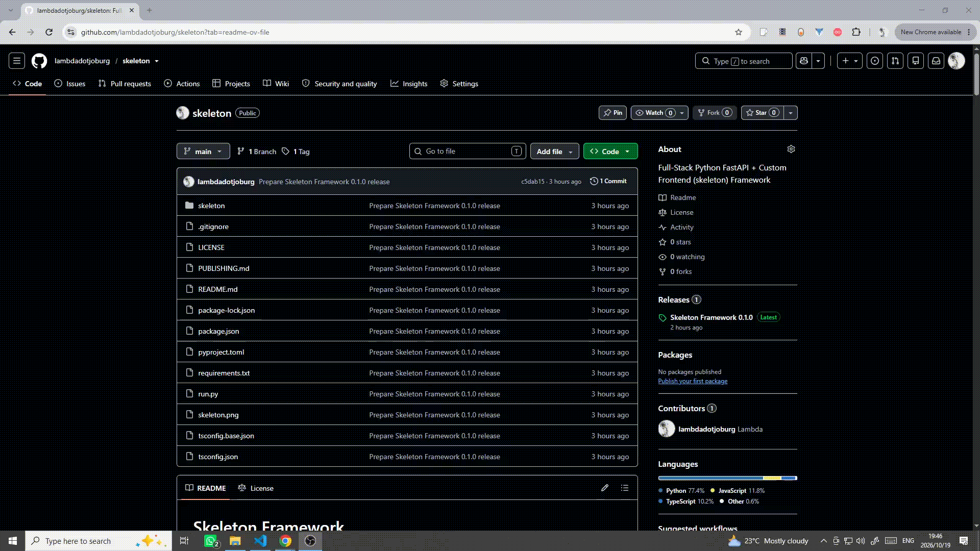Edit README with the pencil icon
The height and width of the screenshot is (551, 980).
[605, 488]
